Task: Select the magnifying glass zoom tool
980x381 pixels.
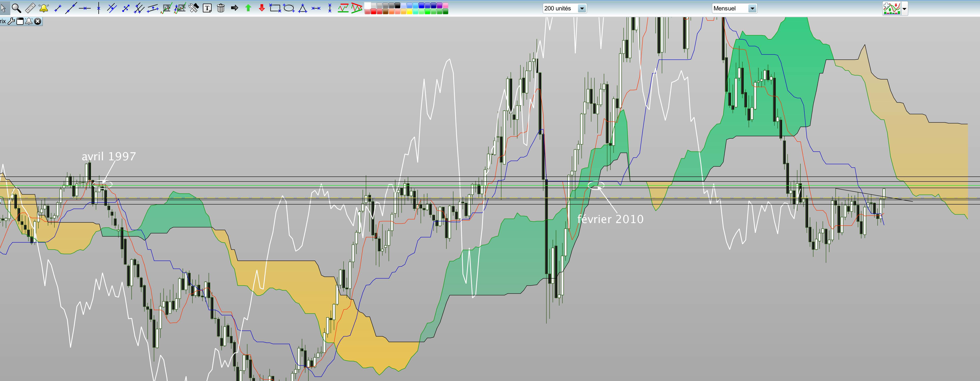Action: (16, 8)
